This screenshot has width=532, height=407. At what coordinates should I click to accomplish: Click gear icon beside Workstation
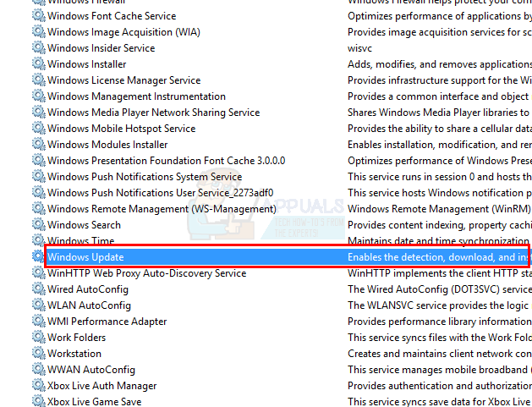pos(39,354)
